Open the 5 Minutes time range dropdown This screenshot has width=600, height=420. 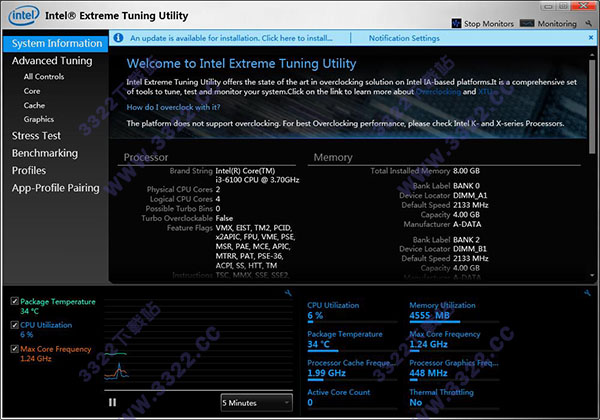[256, 403]
